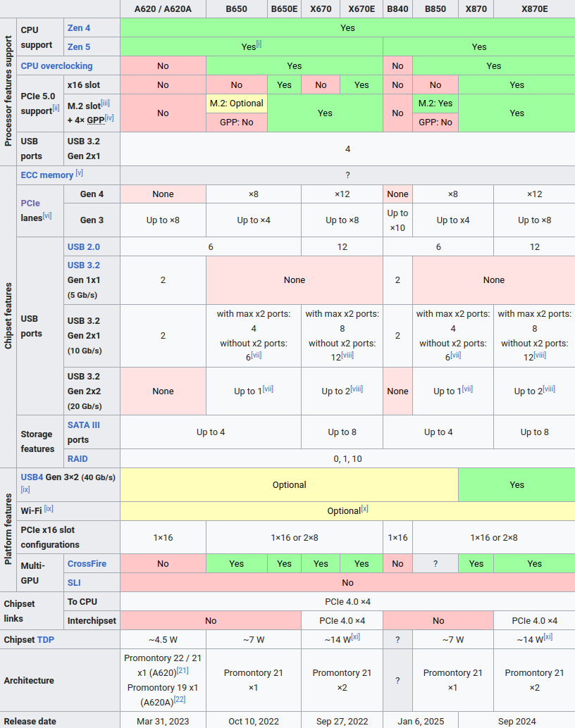Open footnote [ix] next to Wi-Fi label

pyautogui.click(x=49, y=508)
